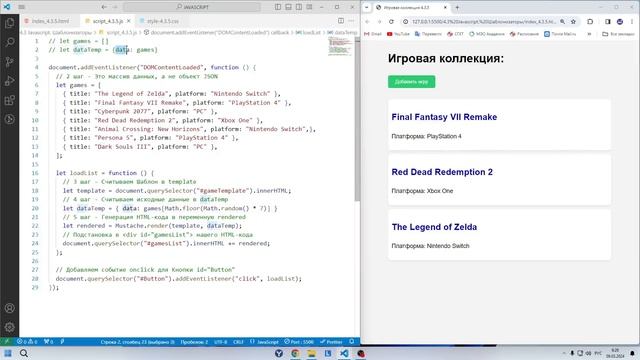Place cursor on line 22 Mustache.render
Viewport: 640px width, 360px height.
pyautogui.click(x=152, y=226)
